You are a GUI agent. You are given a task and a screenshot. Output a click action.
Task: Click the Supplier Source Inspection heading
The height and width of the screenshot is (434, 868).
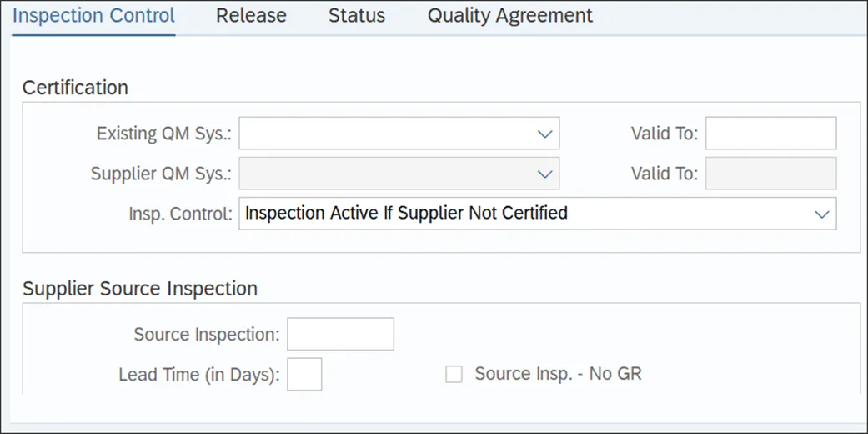point(140,289)
